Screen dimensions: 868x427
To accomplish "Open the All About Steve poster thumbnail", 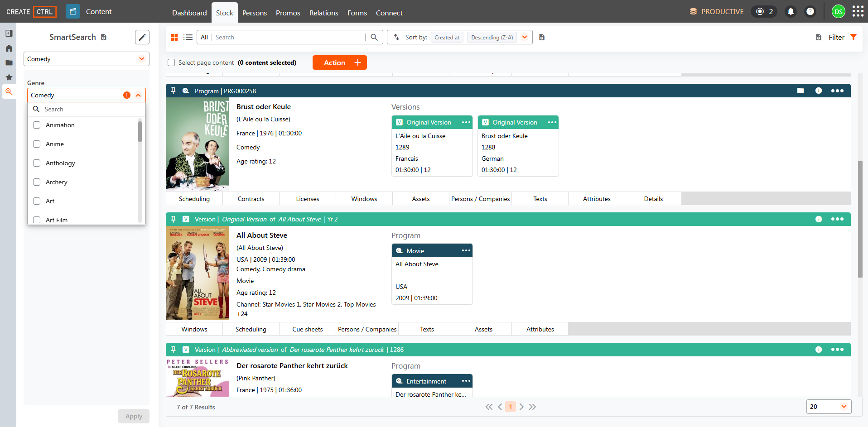I will tap(198, 273).
